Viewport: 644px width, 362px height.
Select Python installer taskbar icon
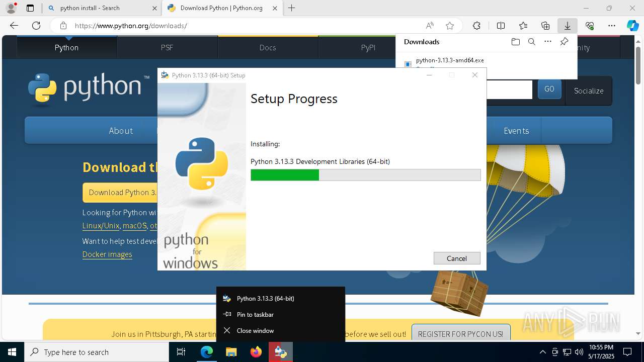[281, 352]
